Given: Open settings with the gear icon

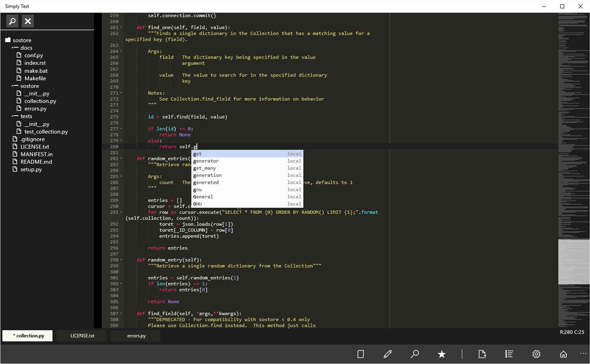Looking at the screenshot, I should click(x=536, y=354).
